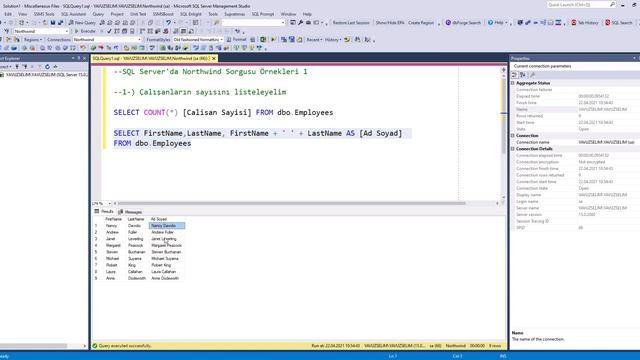Open the editor zoom percentage dropdown
Image resolution: width=640 pixels, height=360 pixels.
coord(109,203)
